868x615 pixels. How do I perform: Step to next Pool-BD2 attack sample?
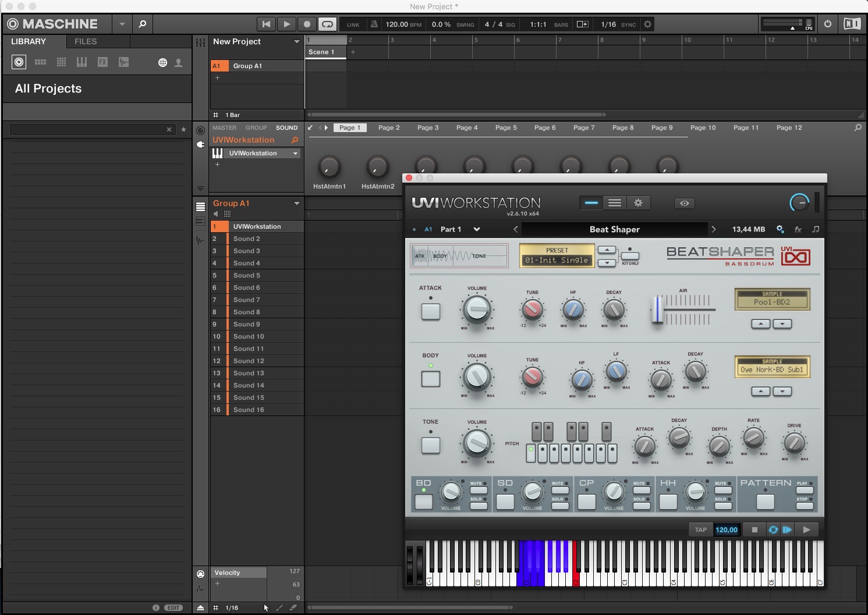[x=782, y=324]
